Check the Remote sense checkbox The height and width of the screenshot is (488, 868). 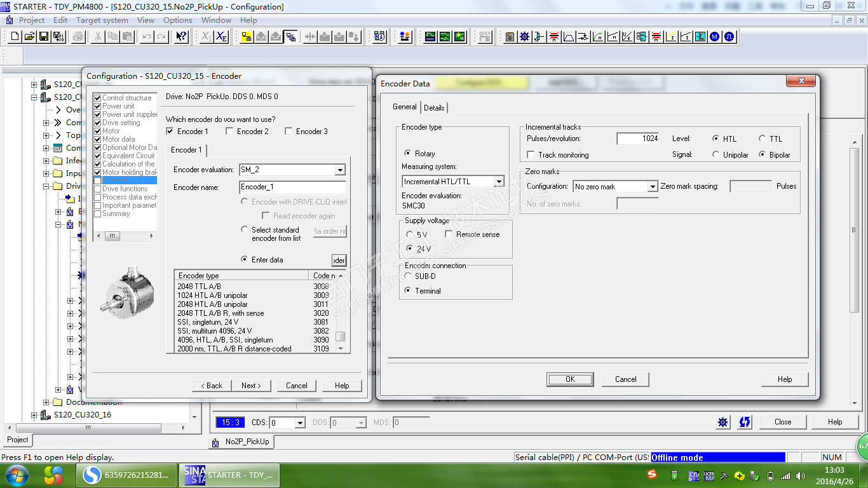tap(449, 234)
